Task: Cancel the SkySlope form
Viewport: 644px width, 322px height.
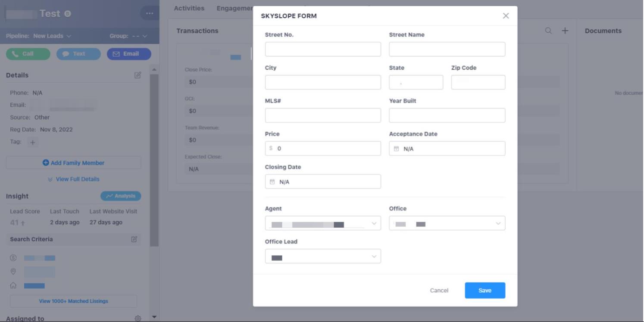Action: tap(439, 291)
